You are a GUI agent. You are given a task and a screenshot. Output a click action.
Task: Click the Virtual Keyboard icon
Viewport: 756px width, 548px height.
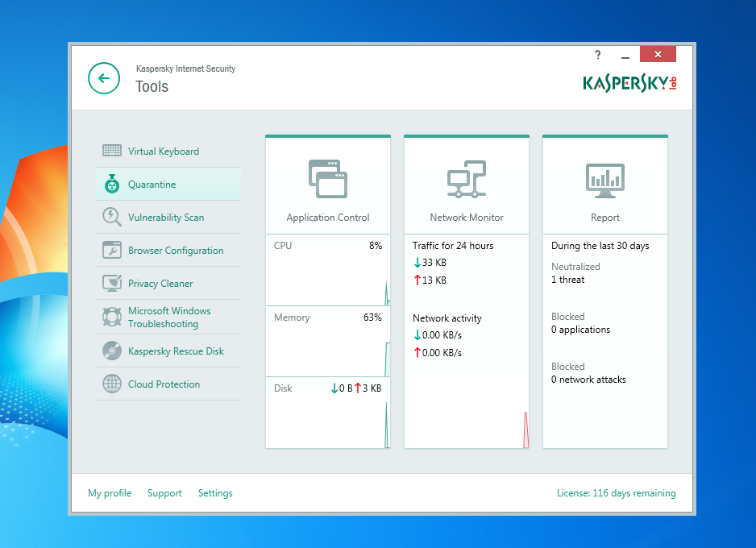point(112,151)
